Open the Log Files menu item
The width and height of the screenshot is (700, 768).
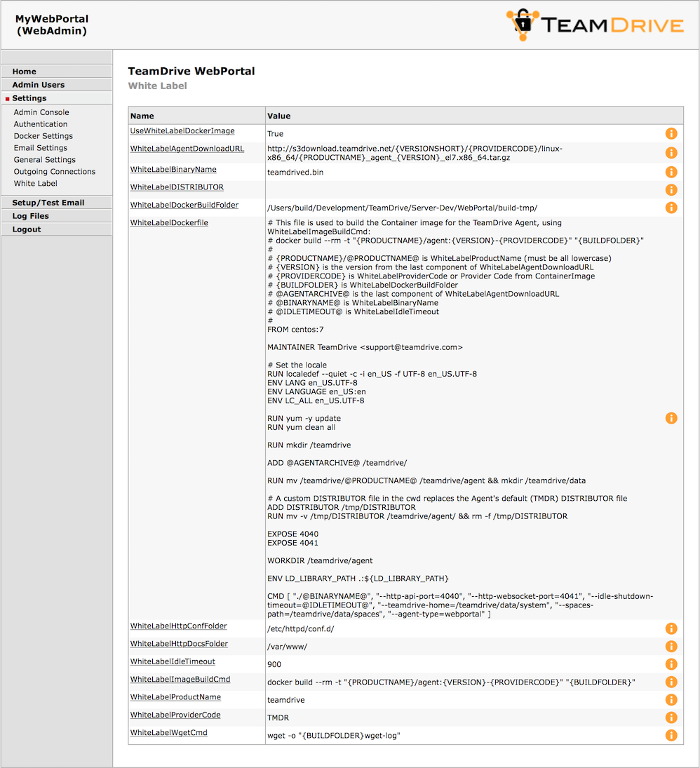[x=57, y=216]
